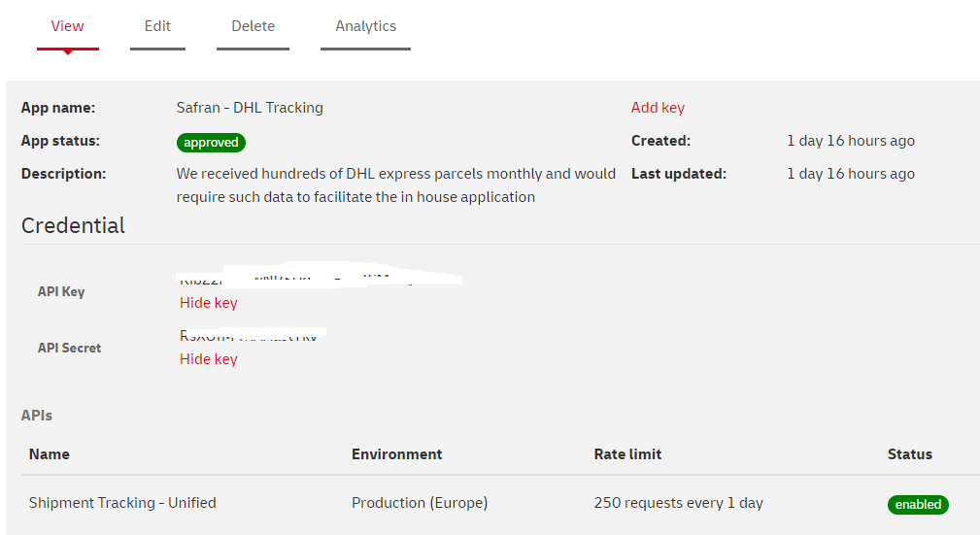Click the Credential section heading
This screenshot has height=535, width=980.
pos(74,225)
